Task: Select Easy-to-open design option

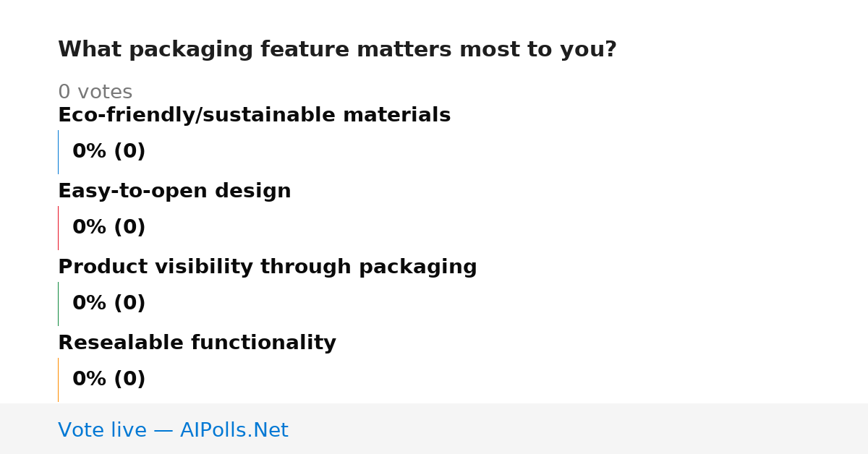Action: (x=174, y=192)
